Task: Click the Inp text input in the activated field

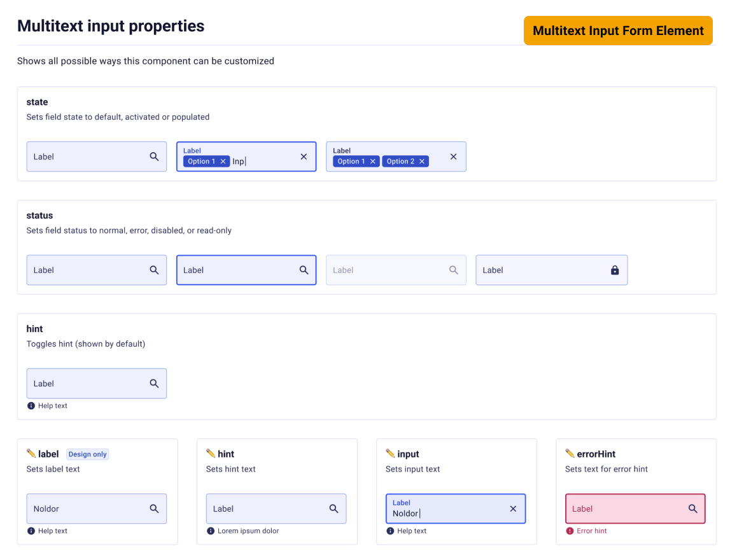Action: coord(239,161)
